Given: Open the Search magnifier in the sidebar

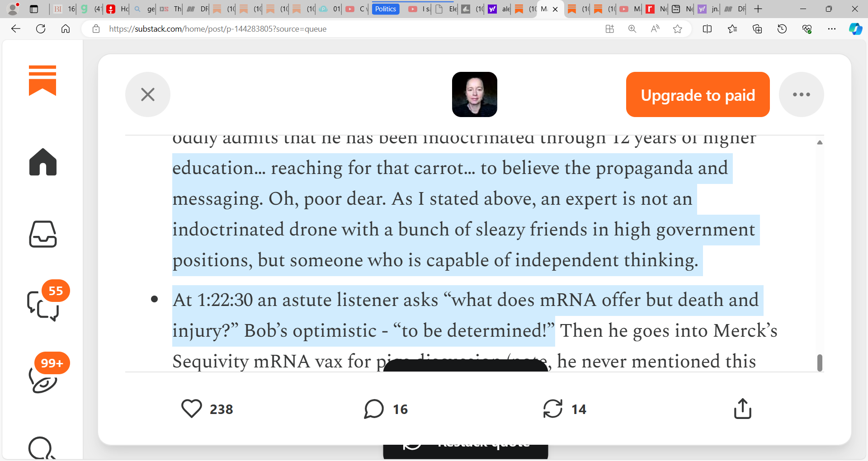Looking at the screenshot, I should click(42, 447).
